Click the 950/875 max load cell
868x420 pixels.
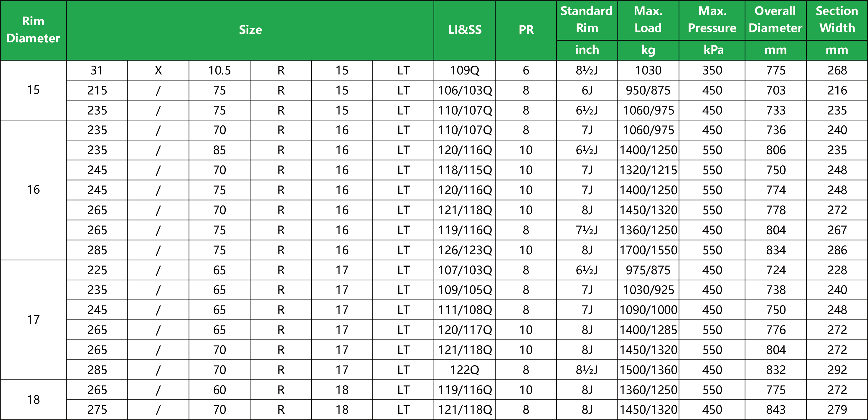[648, 90]
